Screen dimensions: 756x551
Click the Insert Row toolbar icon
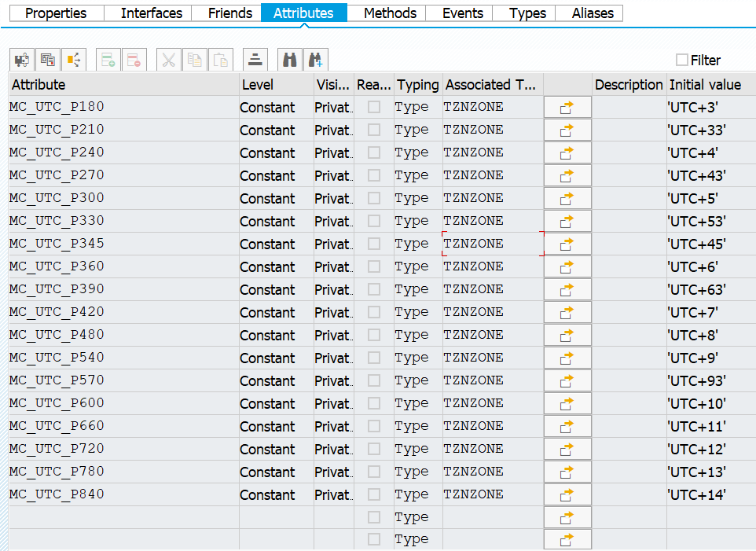[x=108, y=60]
